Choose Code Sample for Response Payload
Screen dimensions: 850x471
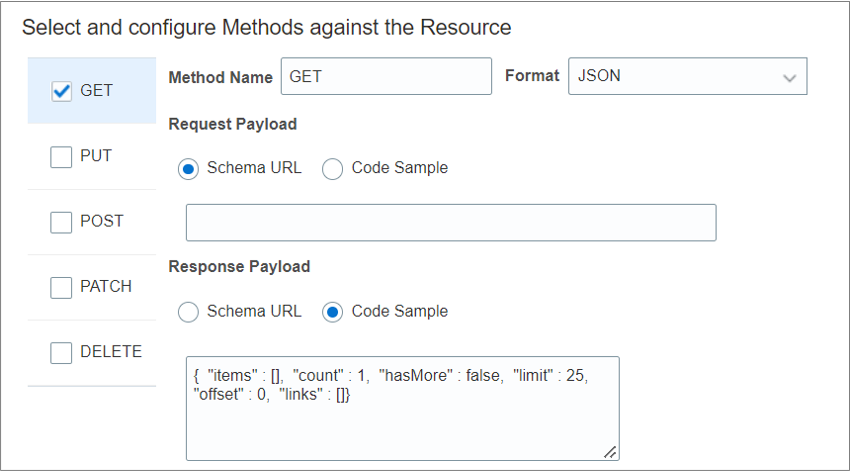pyautogui.click(x=333, y=312)
